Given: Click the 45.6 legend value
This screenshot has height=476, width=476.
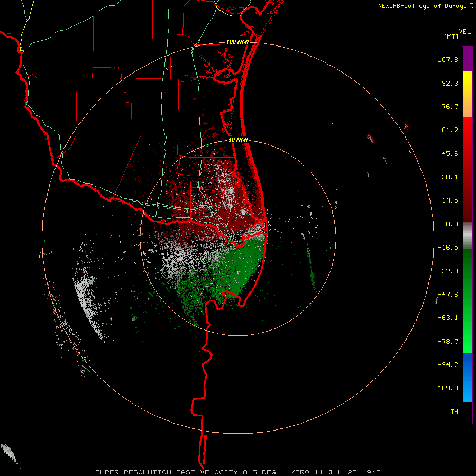Looking at the screenshot, I should pyautogui.click(x=450, y=153).
